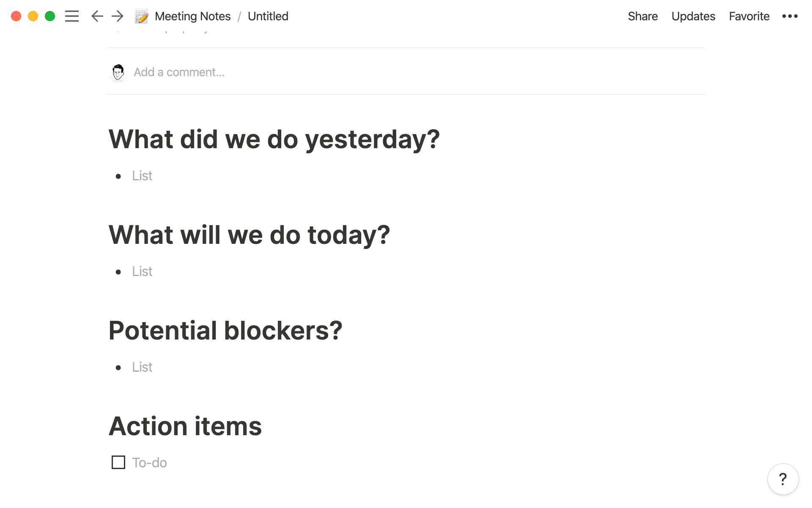Go forward using the right arrow icon
This screenshot has width=812, height=508.
click(117, 16)
